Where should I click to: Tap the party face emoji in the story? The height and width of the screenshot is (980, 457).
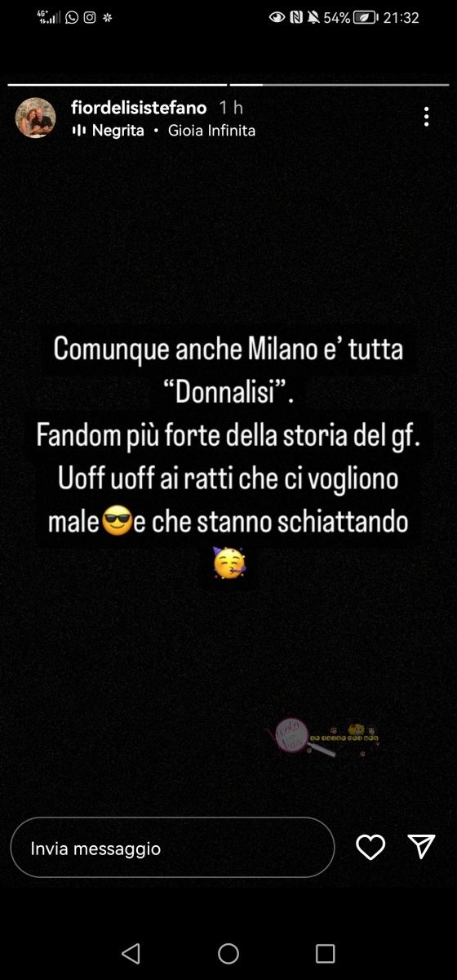point(228,563)
